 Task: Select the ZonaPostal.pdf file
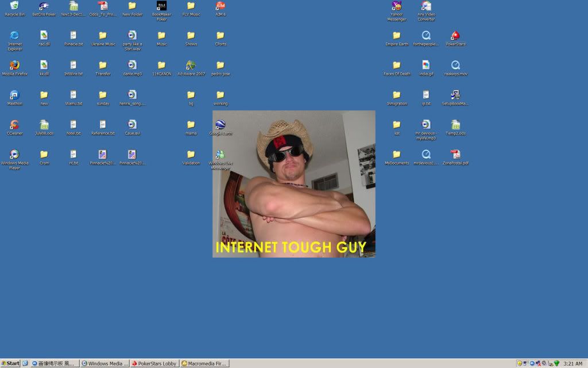(455, 154)
